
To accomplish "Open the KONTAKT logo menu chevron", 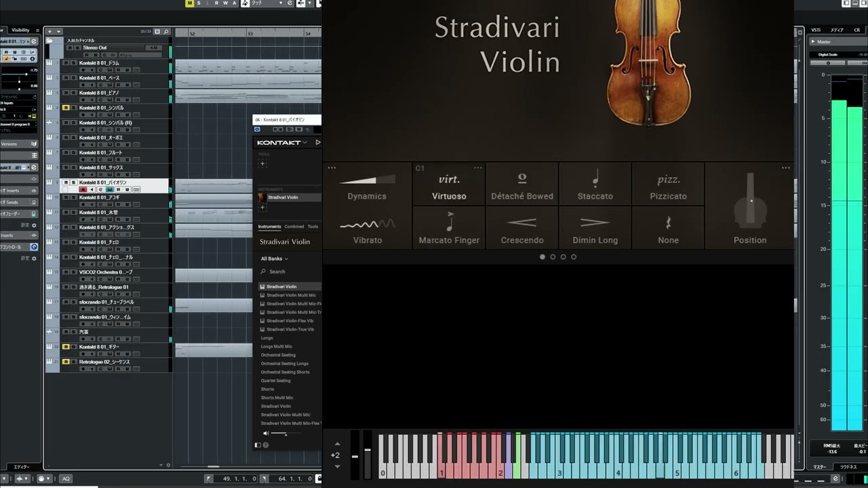I will point(305,142).
